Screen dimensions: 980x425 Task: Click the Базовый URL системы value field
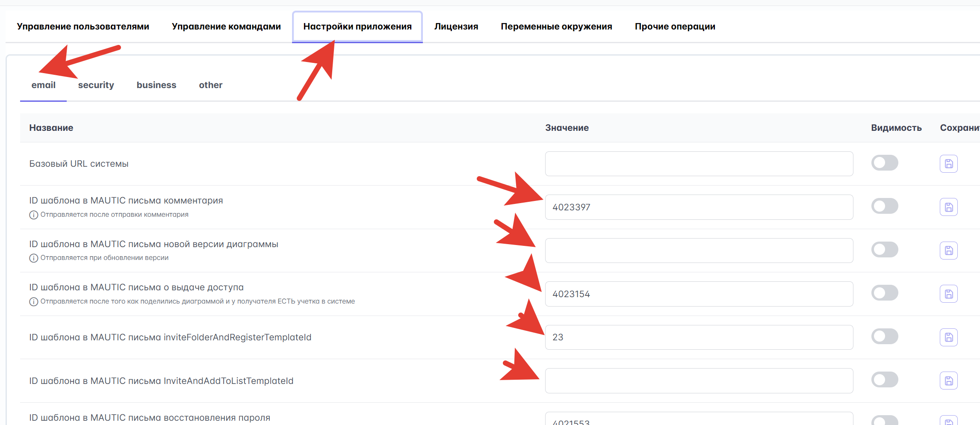(699, 164)
